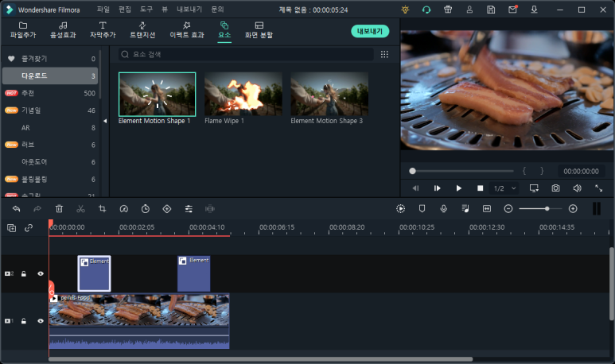Switch to 이펙트 효과 tab

pos(187,30)
